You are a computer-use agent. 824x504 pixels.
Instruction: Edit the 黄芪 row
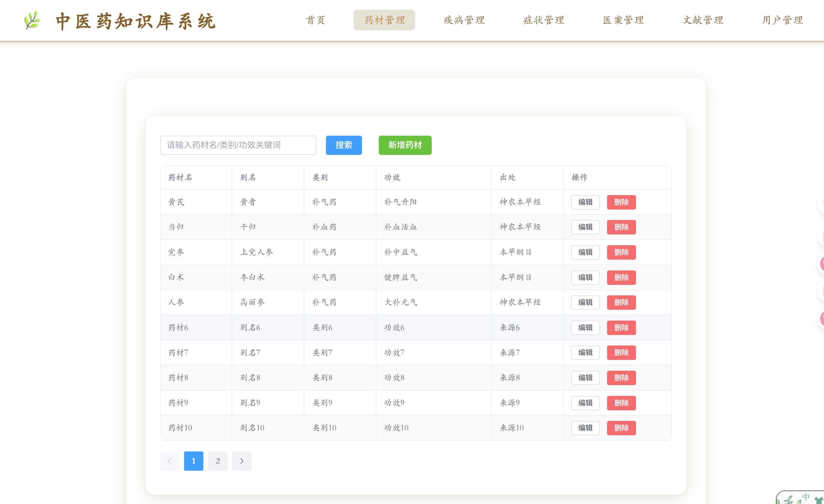click(585, 202)
